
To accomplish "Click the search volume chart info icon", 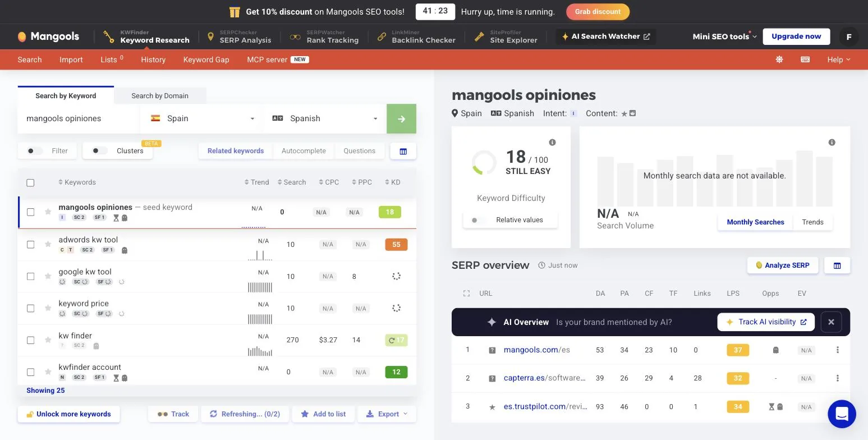I will point(832,143).
